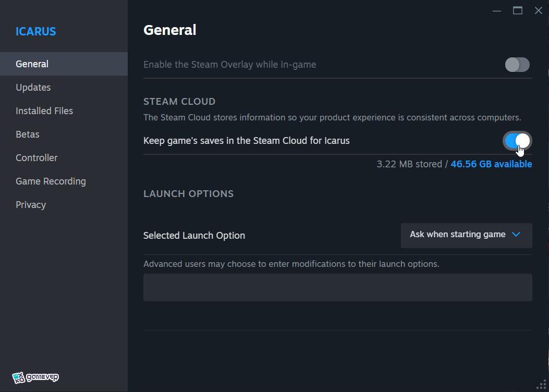Open the Privacy section
The height and width of the screenshot is (392, 549).
[64, 205]
